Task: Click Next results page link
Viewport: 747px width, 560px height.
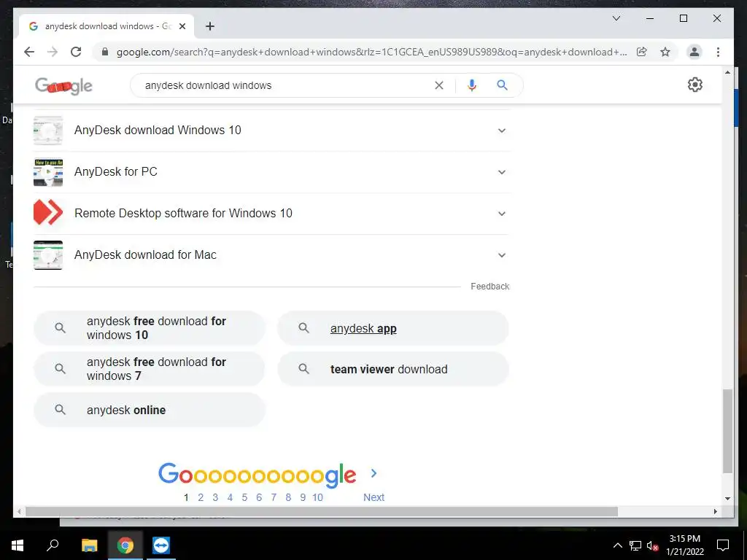Action: (373, 497)
